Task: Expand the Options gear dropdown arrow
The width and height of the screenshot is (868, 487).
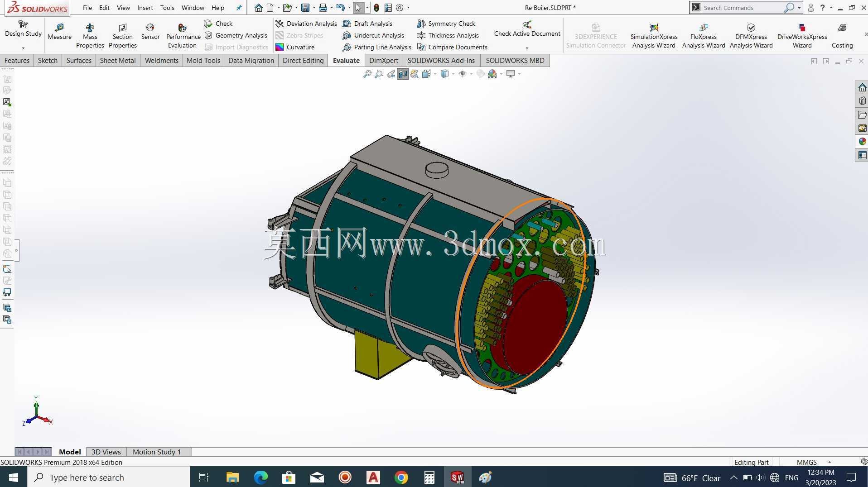Action: (x=408, y=8)
